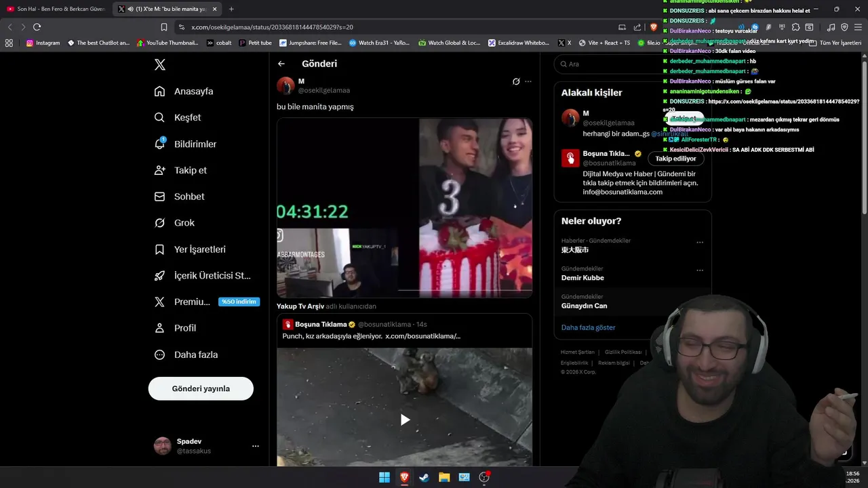The height and width of the screenshot is (488, 868).
Task: Open x.com/bosunatiklama link in quoted post
Action: [x=423, y=336]
